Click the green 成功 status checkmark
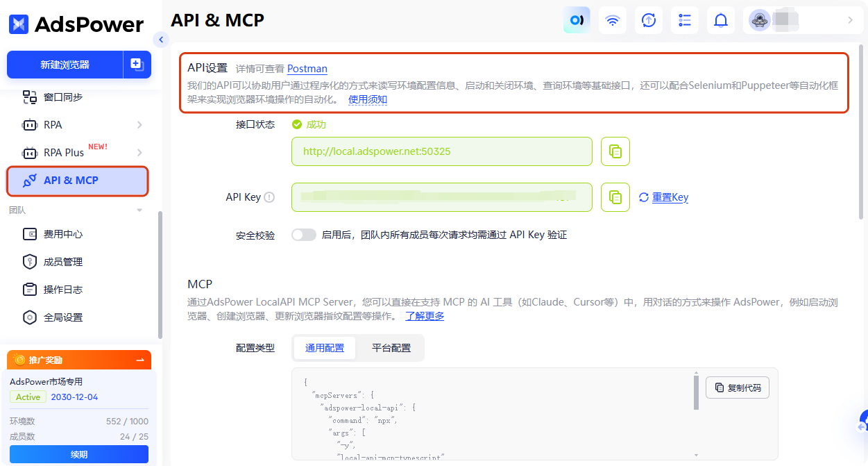The height and width of the screenshot is (466, 868). pyautogui.click(x=297, y=124)
